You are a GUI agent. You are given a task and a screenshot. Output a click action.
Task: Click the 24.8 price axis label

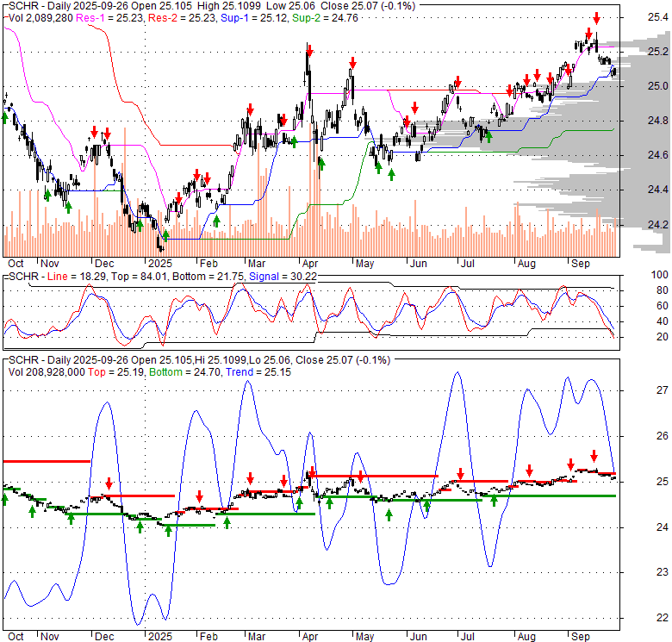(x=657, y=121)
